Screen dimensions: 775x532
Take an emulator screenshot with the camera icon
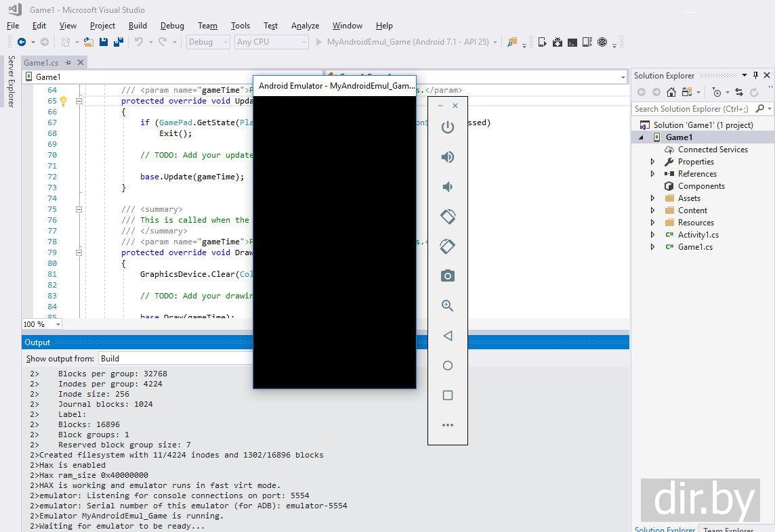447,276
